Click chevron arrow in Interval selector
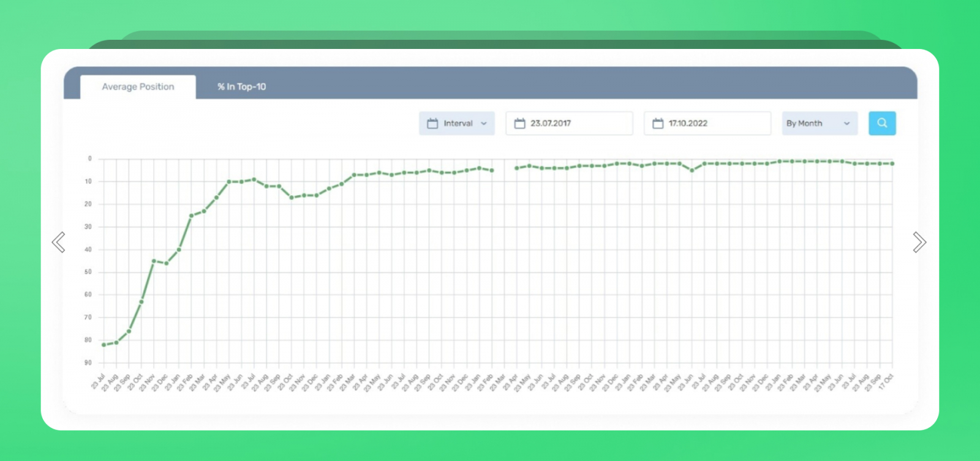Image resolution: width=980 pixels, height=461 pixels. click(x=484, y=124)
